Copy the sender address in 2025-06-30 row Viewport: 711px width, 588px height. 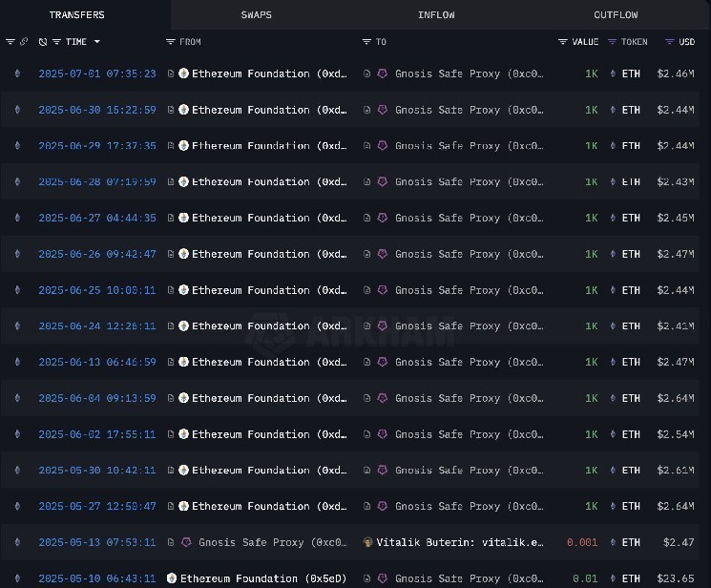click(x=171, y=110)
